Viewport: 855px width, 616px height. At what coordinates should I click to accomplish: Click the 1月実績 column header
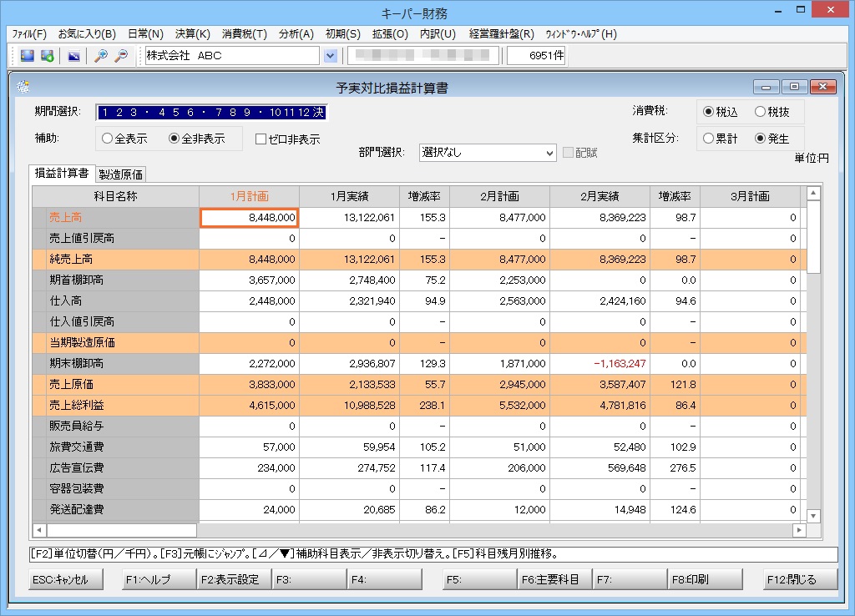(x=350, y=197)
